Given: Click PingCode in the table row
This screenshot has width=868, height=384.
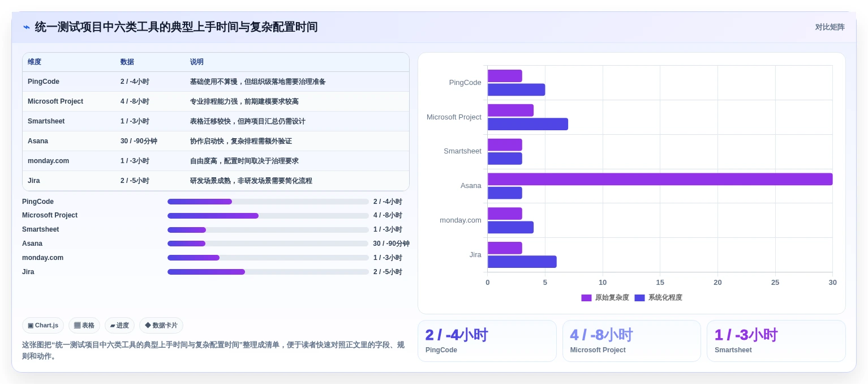Looking at the screenshot, I should pyautogui.click(x=44, y=82).
